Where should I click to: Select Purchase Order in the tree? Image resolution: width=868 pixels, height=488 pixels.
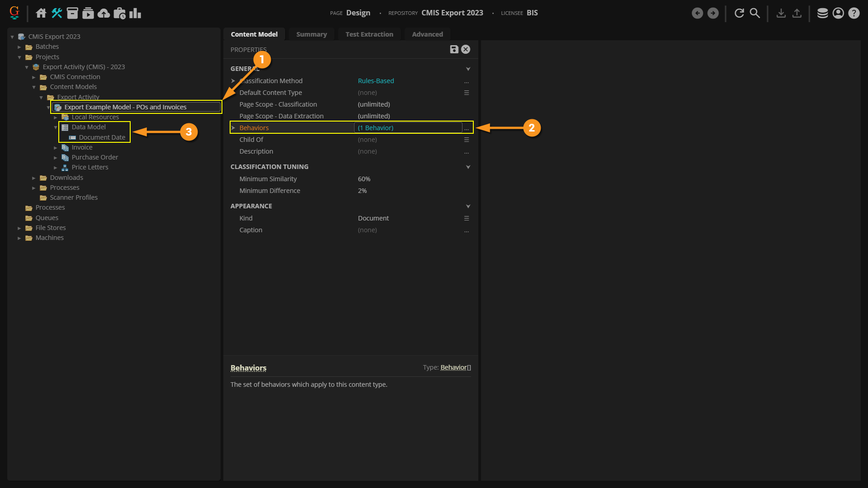[x=94, y=157]
